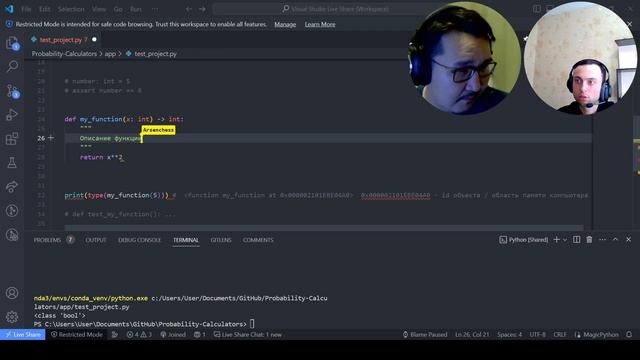Create a new terminal with the plus icon
This screenshot has width=640, height=360.
[556, 240]
